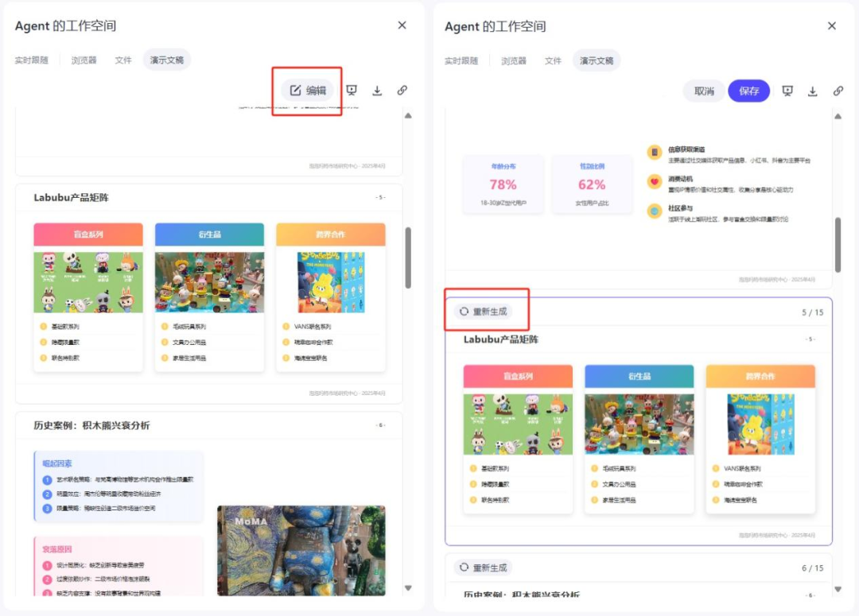The height and width of the screenshot is (616, 859).
Task: Click right panel scrollbar thumb
Action: [x=838, y=245]
